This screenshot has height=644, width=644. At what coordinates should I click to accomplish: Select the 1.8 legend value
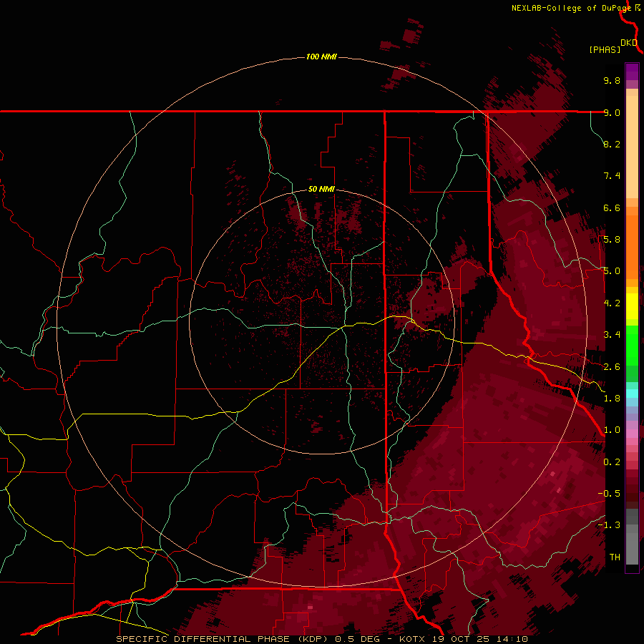(612, 399)
